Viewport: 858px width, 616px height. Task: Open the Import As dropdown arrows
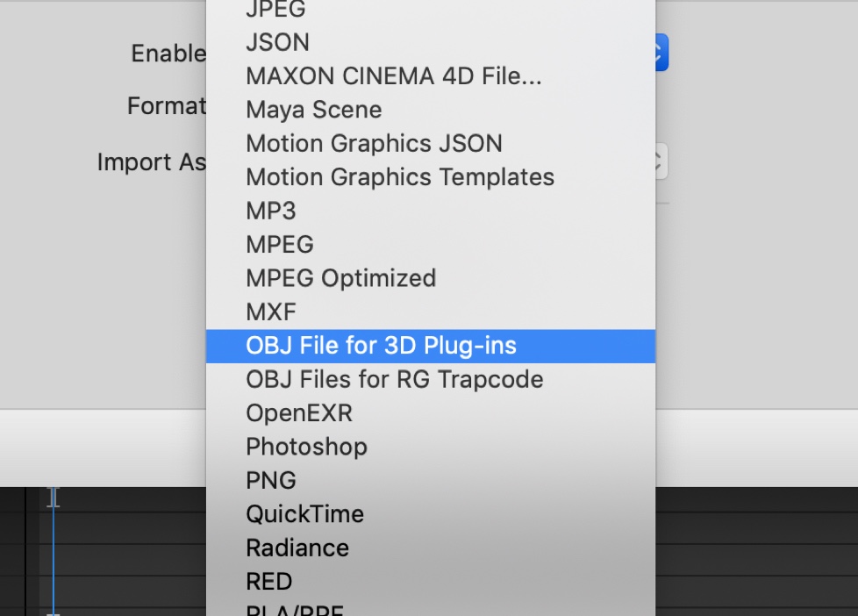pos(661,161)
